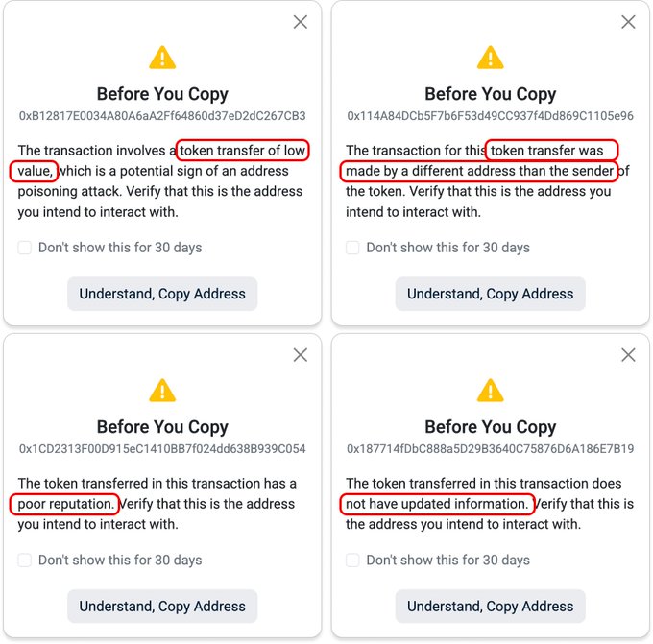
Task: Close the no updated information warning dialog
Action: pos(628,355)
